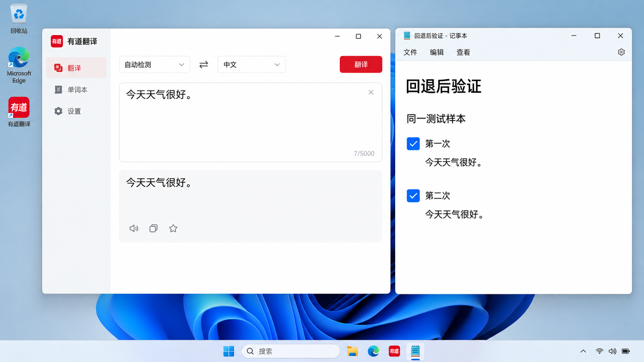Open Wi-Fi network tray icon

[599, 351]
